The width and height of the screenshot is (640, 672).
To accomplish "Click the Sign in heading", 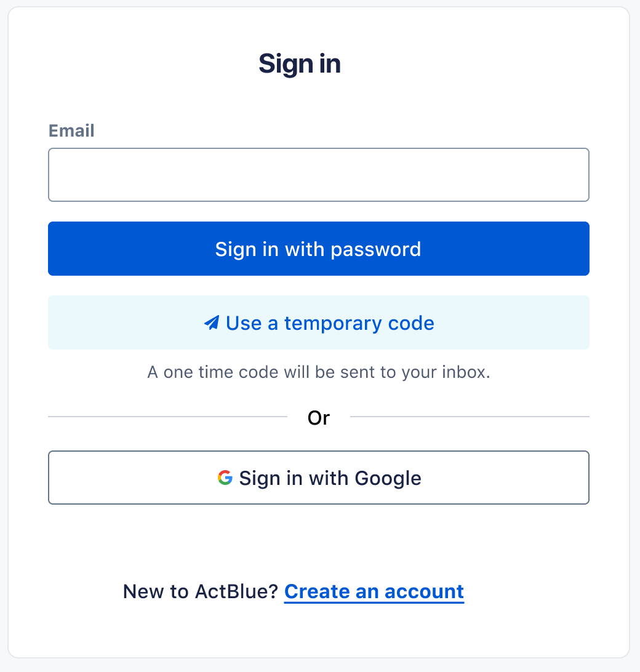I will [300, 64].
